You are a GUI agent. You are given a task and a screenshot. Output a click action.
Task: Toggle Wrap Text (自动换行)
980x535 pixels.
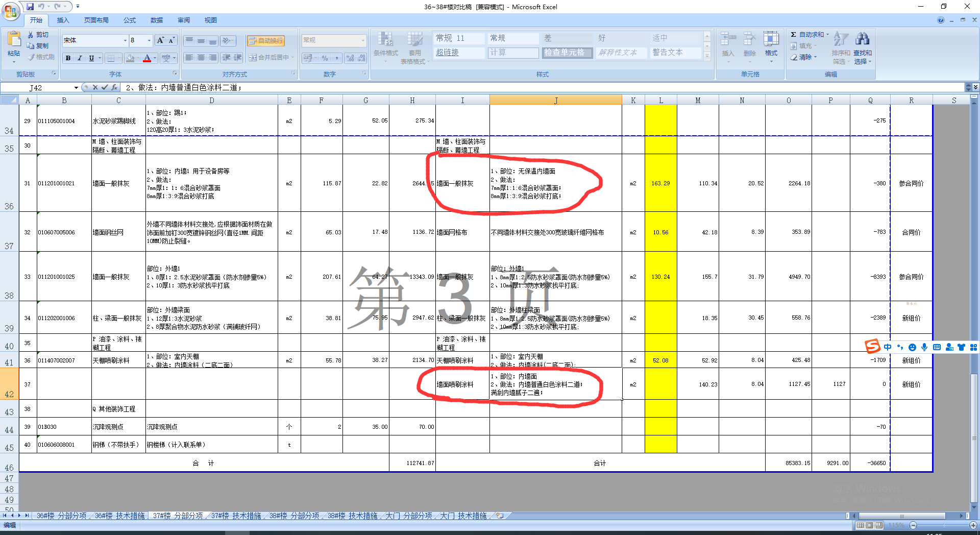pyautogui.click(x=265, y=41)
